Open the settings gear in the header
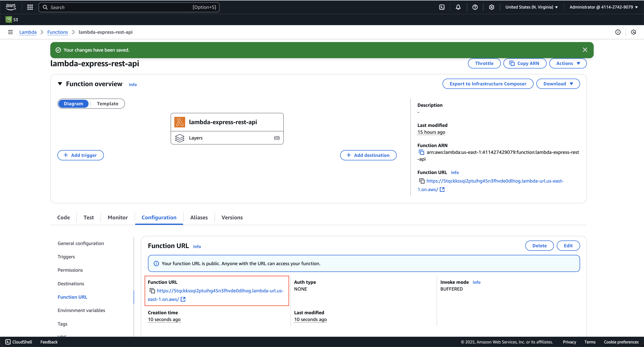The image size is (644, 347). (492, 7)
